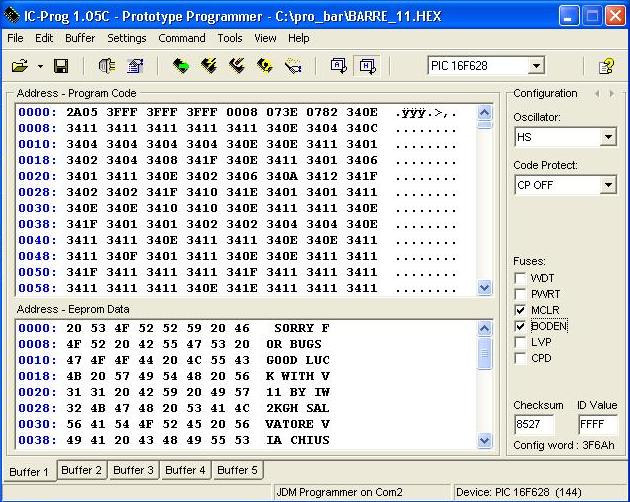Click the IC-Prog chip icon in the title bar
The image size is (630, 502).
[x=11, y=16]
